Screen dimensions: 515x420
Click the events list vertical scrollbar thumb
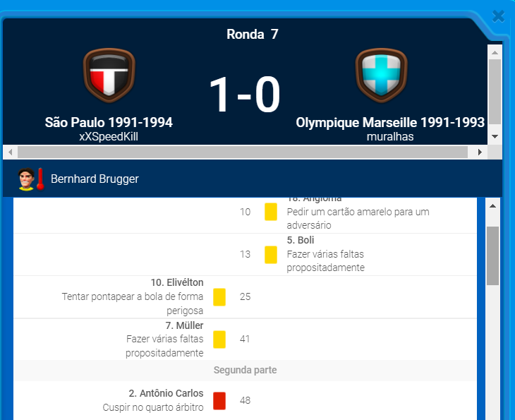(493, 254)
